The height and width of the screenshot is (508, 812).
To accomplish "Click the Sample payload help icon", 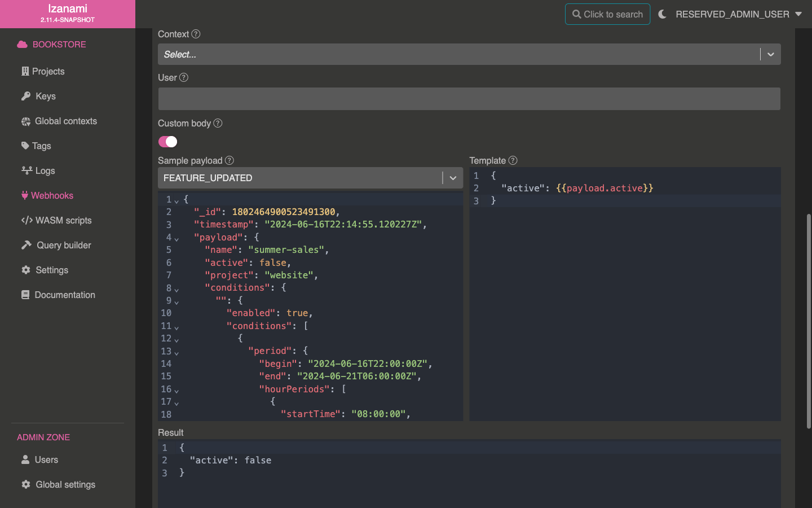I will (230, 160).
